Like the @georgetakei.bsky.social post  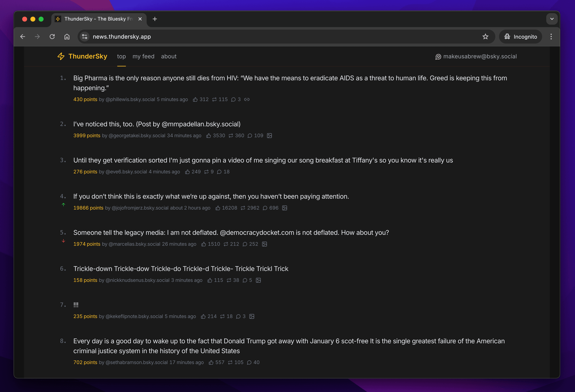209,136
